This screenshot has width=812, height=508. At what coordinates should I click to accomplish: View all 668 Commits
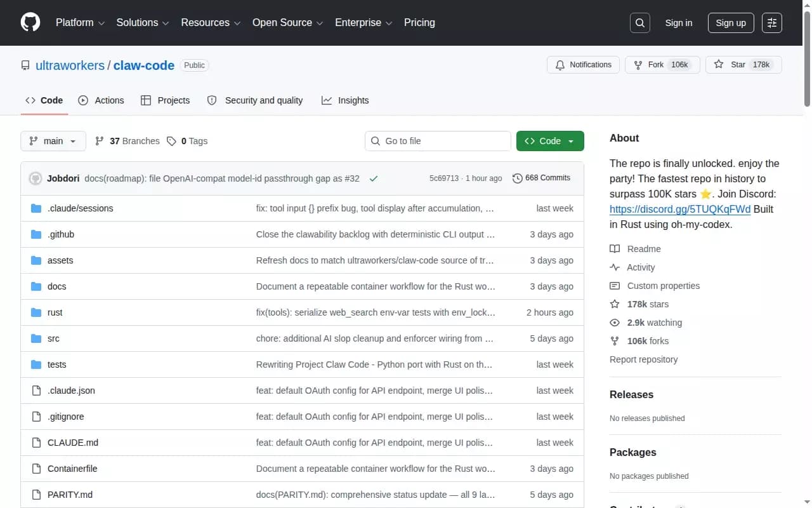(542, 178)
